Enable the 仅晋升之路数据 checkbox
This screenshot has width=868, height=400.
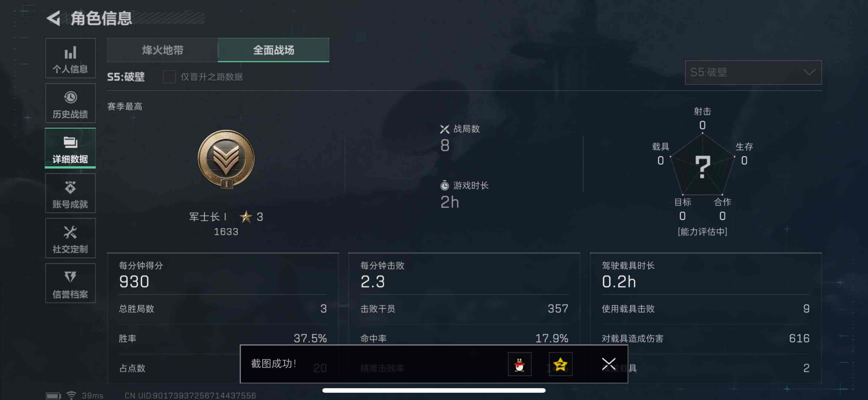[169, 77]
